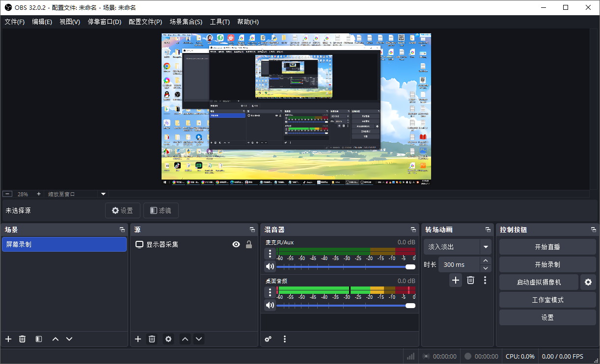Mute the 桌面音频 audio channel

tap(270, 305)
